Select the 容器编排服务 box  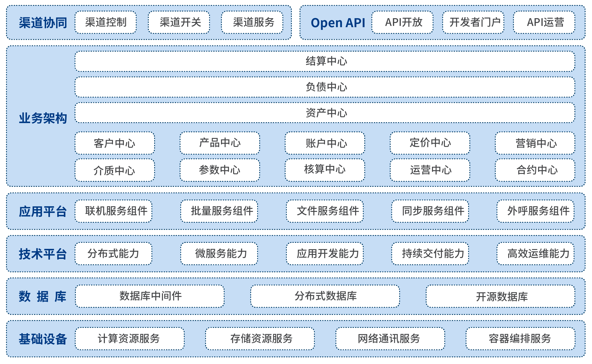click(521, 339)
